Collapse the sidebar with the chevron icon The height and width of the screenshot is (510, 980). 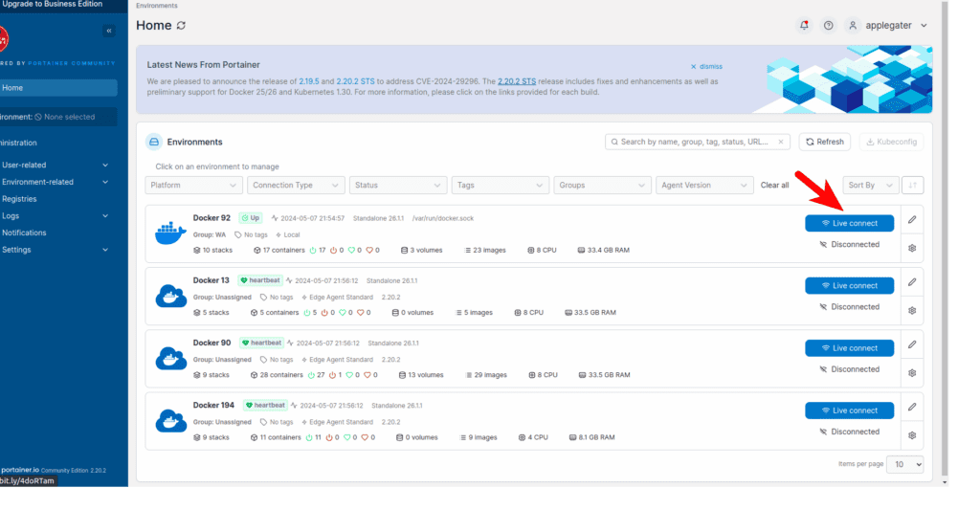108,32
